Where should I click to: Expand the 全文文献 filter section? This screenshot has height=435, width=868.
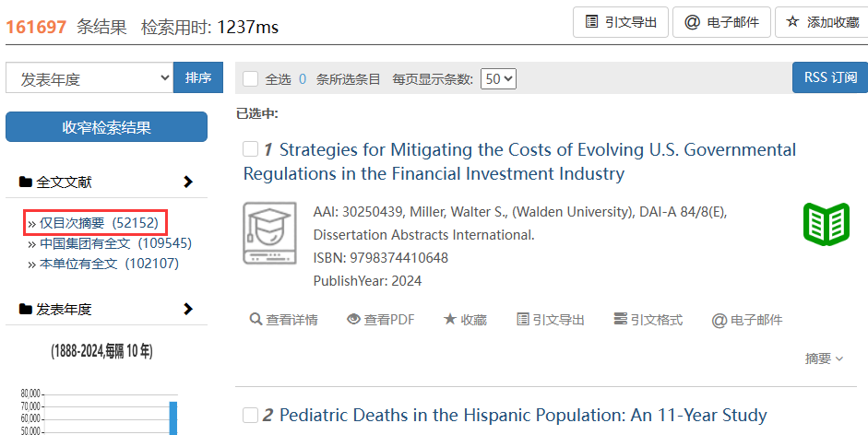point(188,182)
